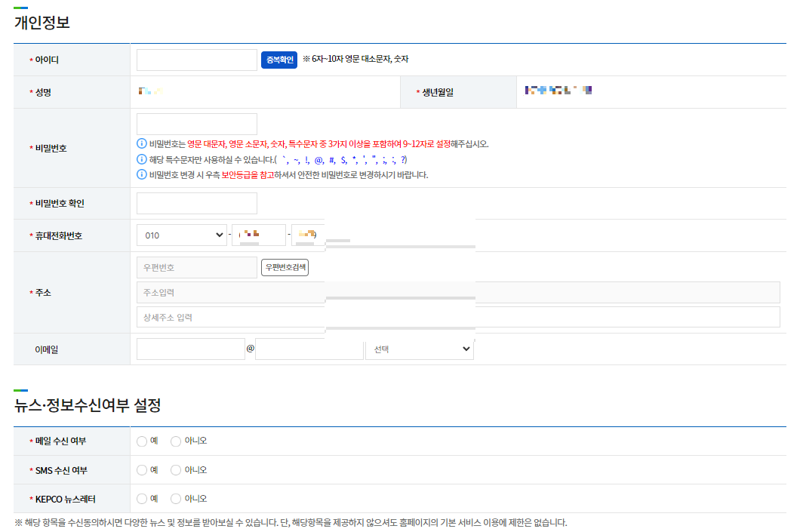Click the 아이디 input field
This screenshot has height=532, width=800.
click(196, 60)
